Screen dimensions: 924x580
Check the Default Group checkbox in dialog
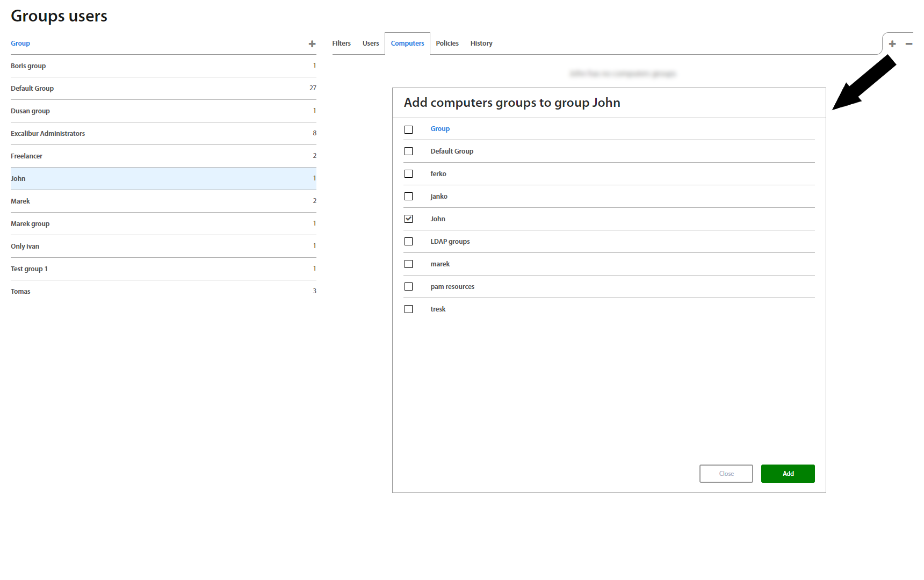409,151
